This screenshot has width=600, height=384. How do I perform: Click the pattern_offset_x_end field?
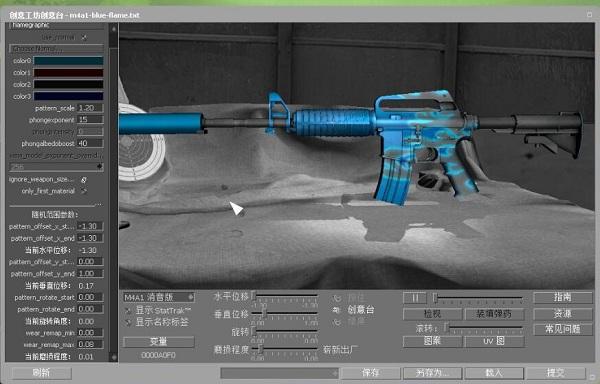click(90, 238)
